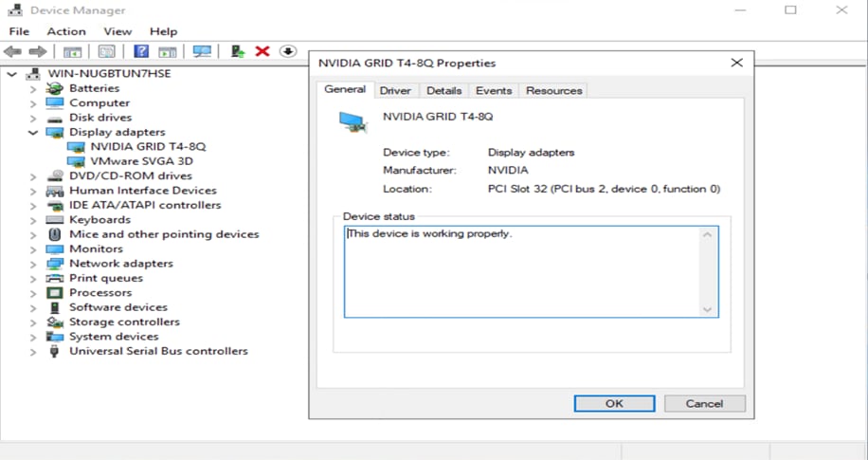
Task: Click the blue Help question mark icon
Action: [141, 51]
